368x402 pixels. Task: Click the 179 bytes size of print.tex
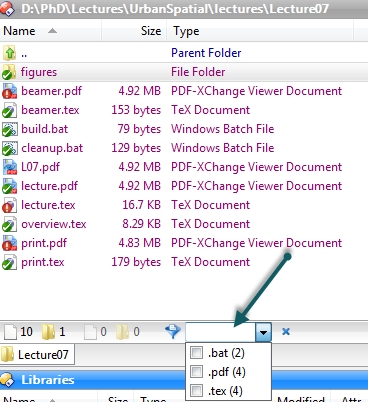[x=136, y=262]
